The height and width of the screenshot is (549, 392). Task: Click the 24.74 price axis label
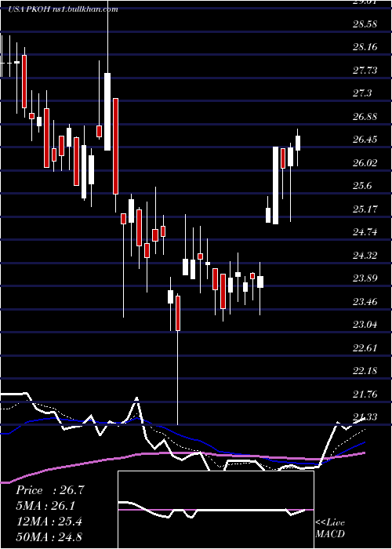click(x=365, y=232)
